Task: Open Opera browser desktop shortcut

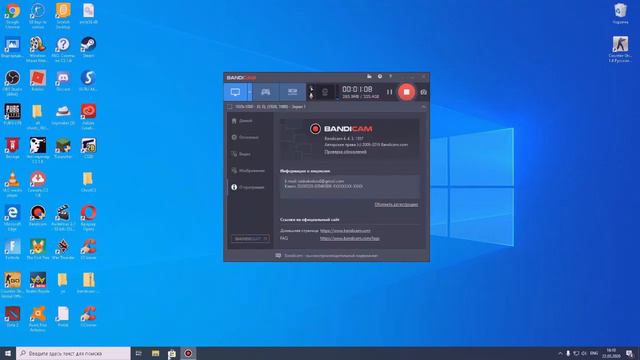Action: 88,217
